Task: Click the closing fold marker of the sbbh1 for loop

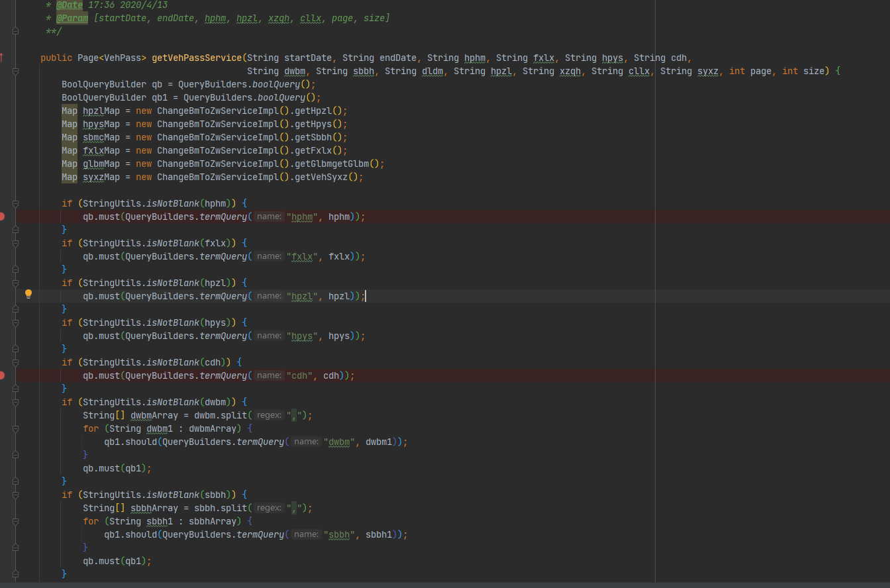Action: (15, 548)
